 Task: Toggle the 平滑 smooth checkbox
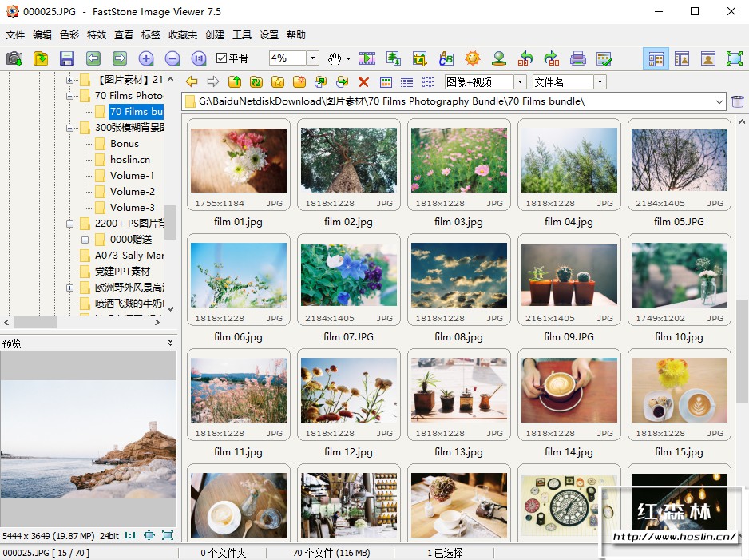(222, 58)
